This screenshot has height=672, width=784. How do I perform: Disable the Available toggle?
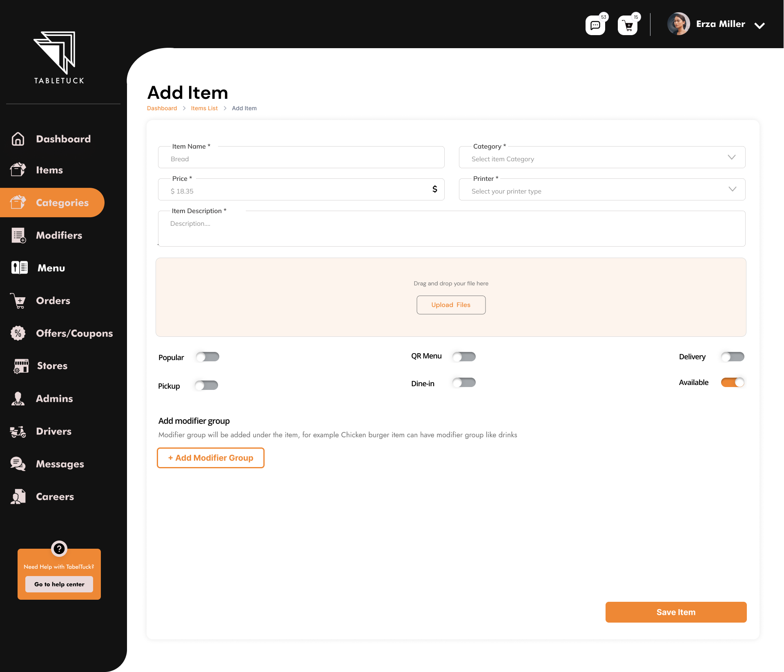tap(732, 382)
